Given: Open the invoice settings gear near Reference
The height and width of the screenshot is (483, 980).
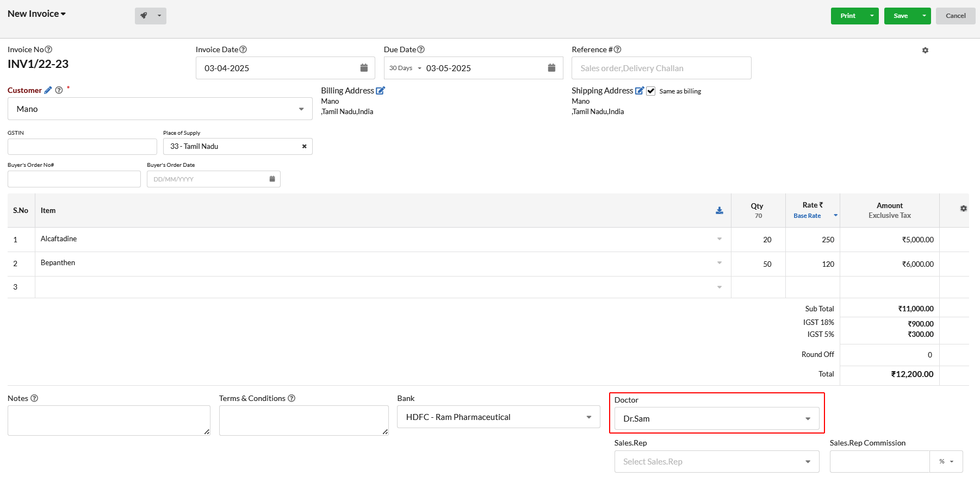Looking at the screenshot, I should tap(925, 50).
